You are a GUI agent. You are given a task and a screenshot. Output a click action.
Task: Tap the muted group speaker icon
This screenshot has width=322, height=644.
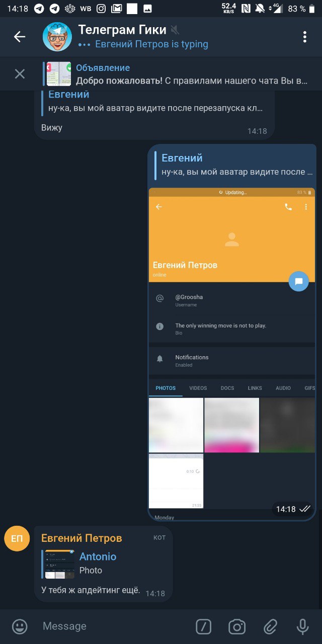(x=175, y=30)
